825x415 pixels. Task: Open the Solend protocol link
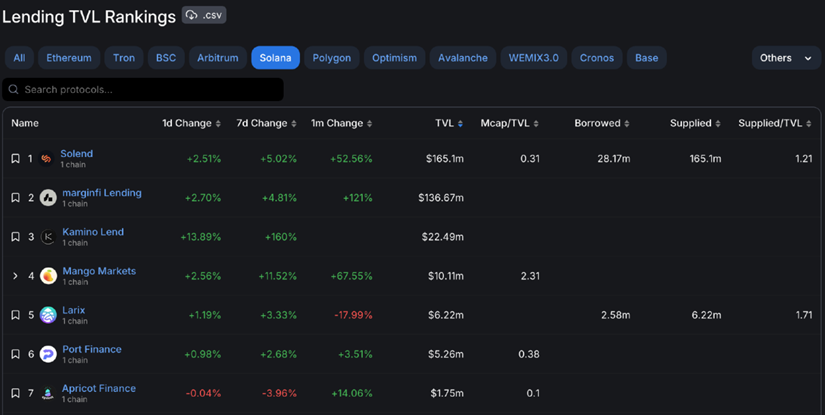point(76,154)
